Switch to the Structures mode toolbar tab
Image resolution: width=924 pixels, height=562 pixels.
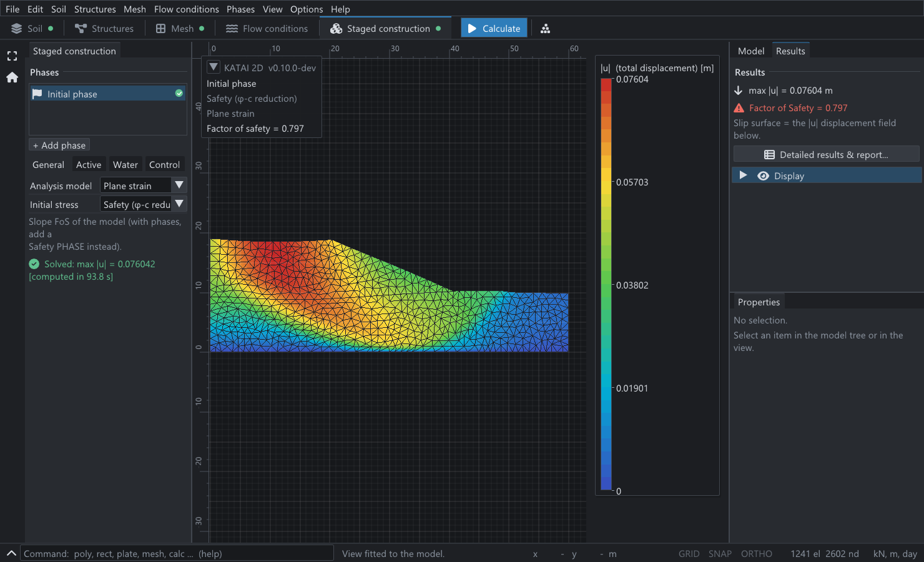coord(104,29)
